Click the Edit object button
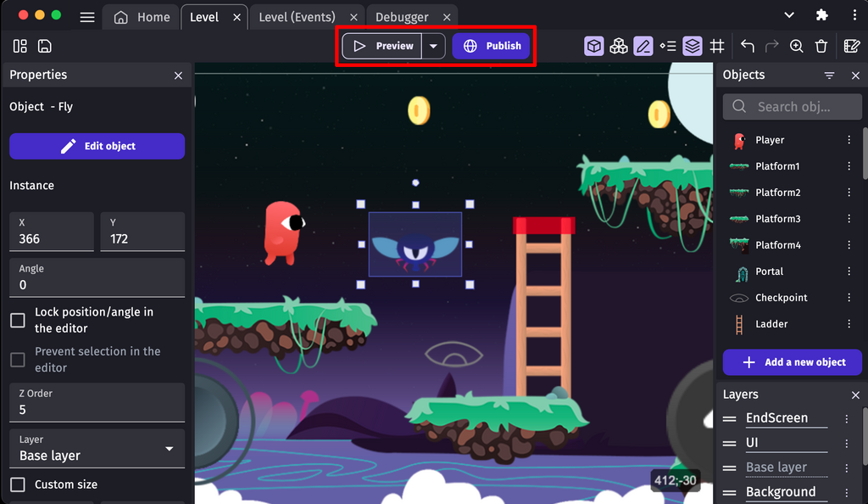 pos(97,146)
